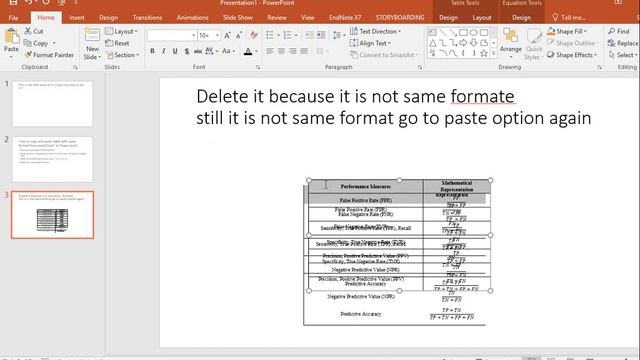Switch to the Slide Show tab
The image size is (640, 360).
(x=238, y=18)
